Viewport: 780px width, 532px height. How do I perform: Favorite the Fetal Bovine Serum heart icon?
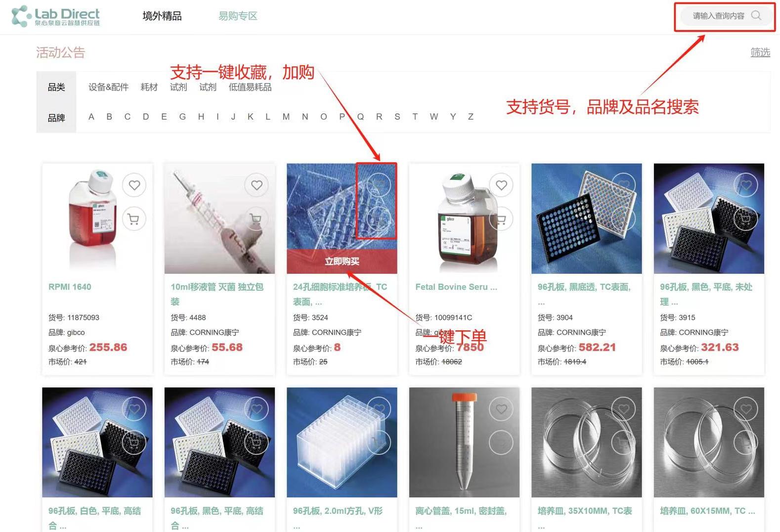coord(501,185)
